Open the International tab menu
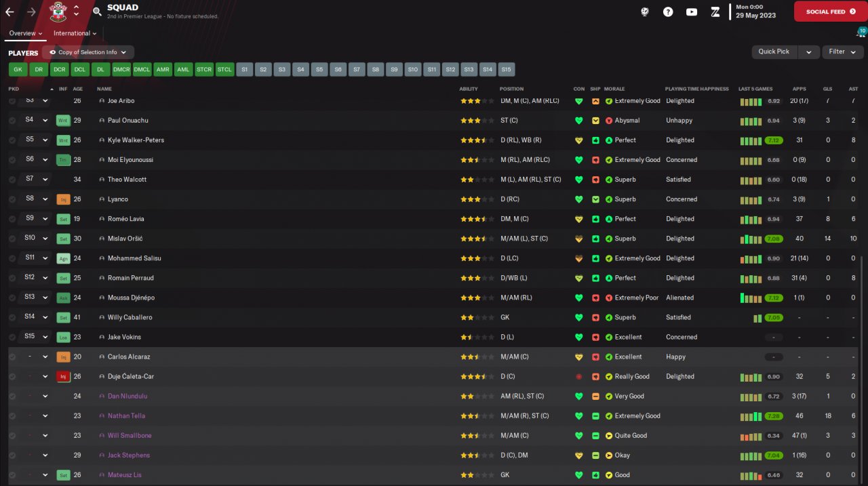 click(x=75, y=33)
